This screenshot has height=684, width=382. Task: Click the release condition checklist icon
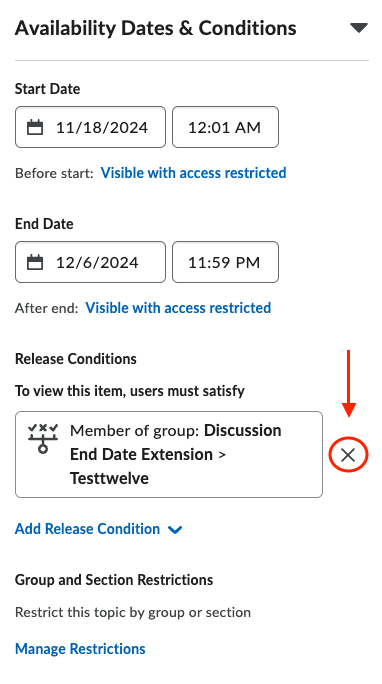coord(42,438)
